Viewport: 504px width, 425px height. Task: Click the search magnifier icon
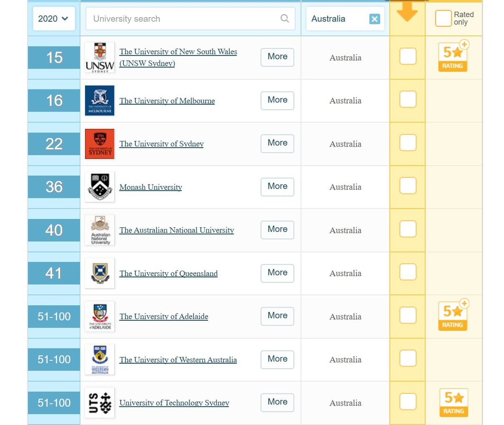(285, 18)
